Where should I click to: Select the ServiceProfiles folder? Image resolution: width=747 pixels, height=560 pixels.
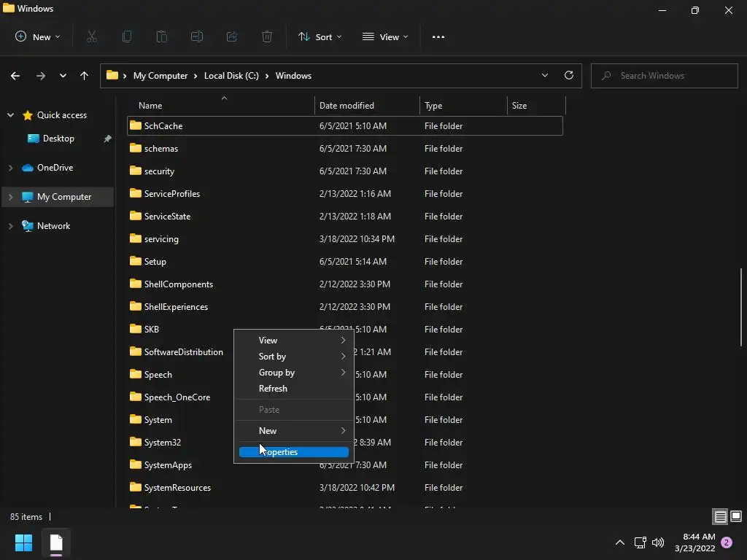tap(172, 194)
